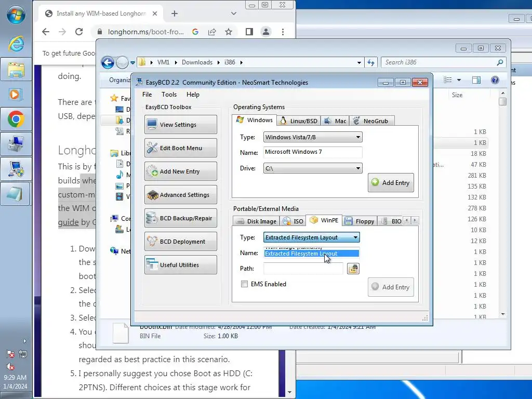Click the Chrome address bar URL
This screenshot has width=532, height=399.
click(x=146, y=32)
